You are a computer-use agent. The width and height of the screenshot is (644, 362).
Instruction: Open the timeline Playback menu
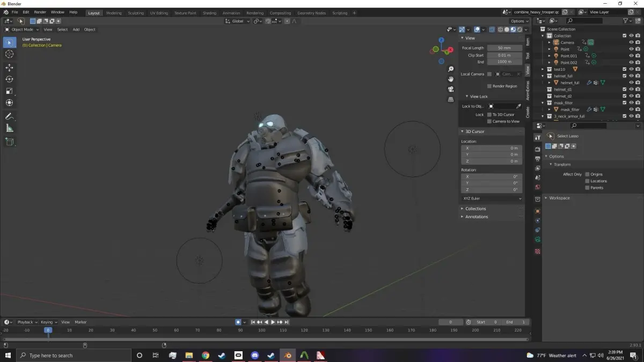pyautogui.click(x=27, y=322)
